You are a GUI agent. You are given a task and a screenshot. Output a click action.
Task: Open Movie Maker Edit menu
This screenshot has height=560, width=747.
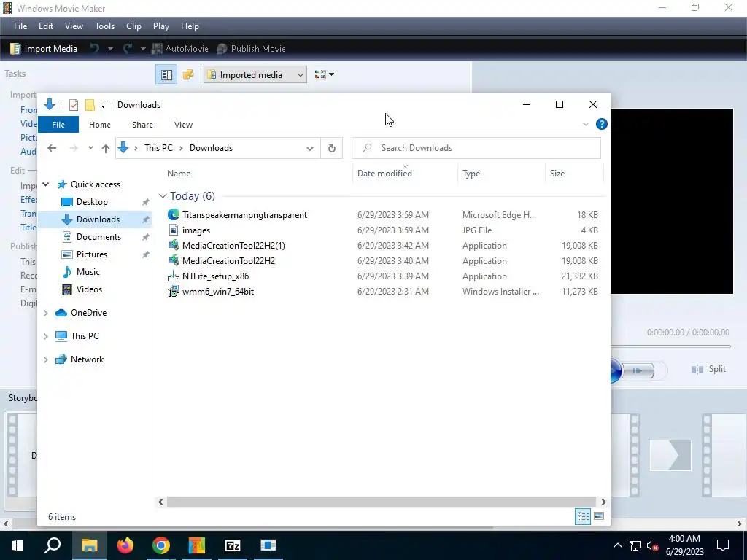point(46,26)
